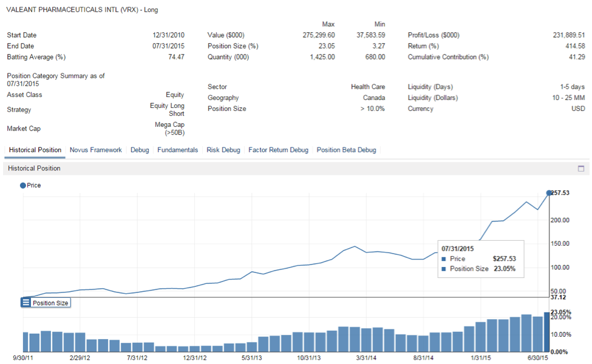Select the Historical Position tab
Image resolution: width=592 pixels, height=364 pixels.
(x=35, y=150)
